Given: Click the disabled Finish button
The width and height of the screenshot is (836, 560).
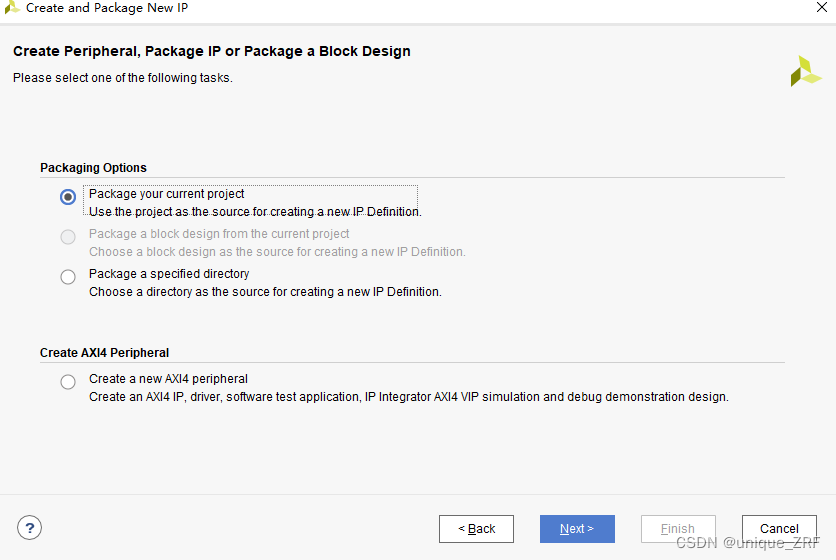Looking at the screenshot, I should pyautogui.click(x=678, y=529).
